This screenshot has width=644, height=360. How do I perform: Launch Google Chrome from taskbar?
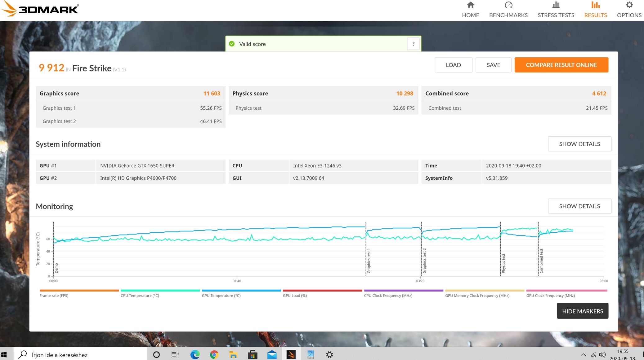tap(214, 355)
